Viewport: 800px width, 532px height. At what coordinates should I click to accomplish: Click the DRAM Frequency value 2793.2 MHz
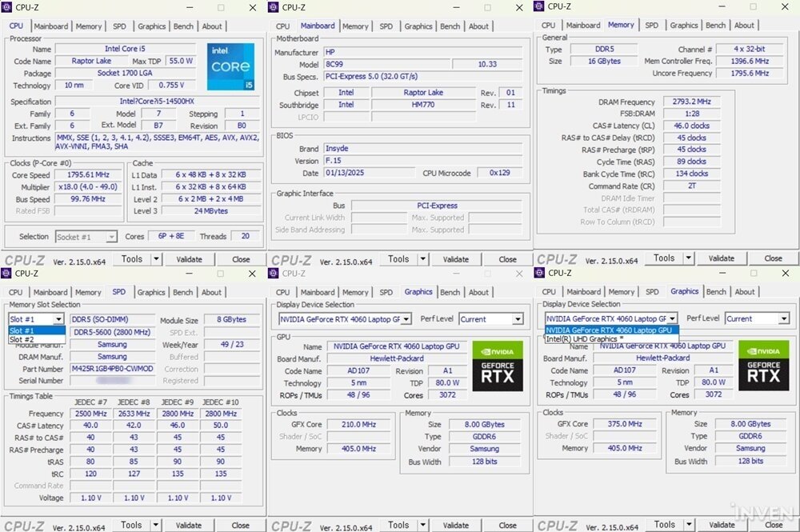tap(691, 102)
